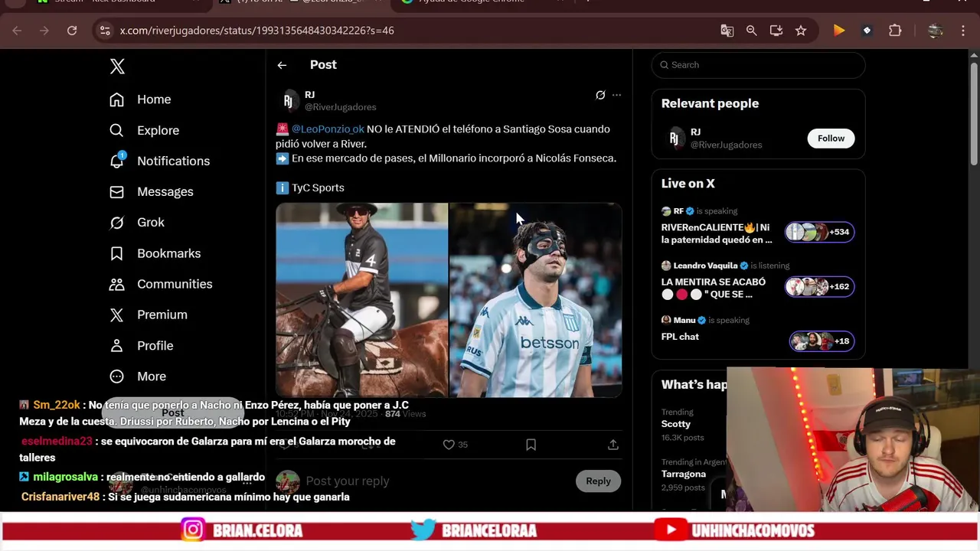980x551 pixels.
Task: Click the Search box on X
Action: (758, 65)
